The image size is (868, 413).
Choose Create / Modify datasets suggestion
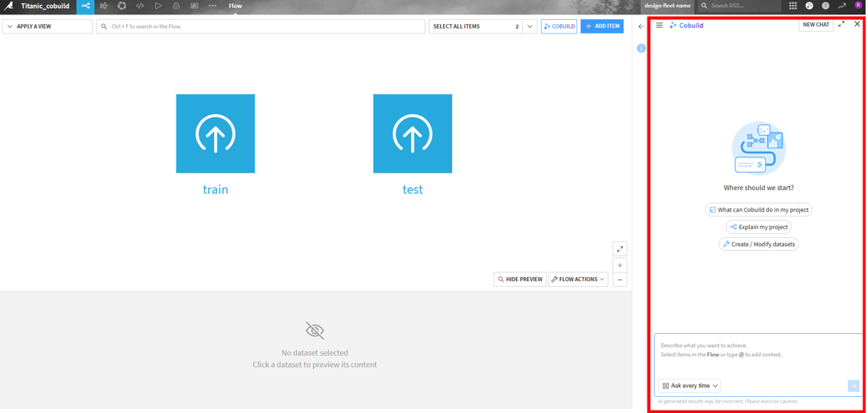coord(759,244)
